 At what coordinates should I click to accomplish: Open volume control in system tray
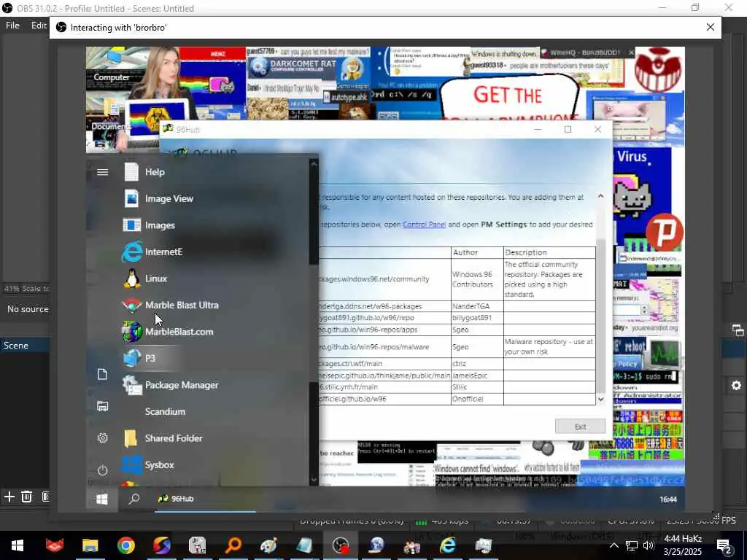[x=649, y=545]
